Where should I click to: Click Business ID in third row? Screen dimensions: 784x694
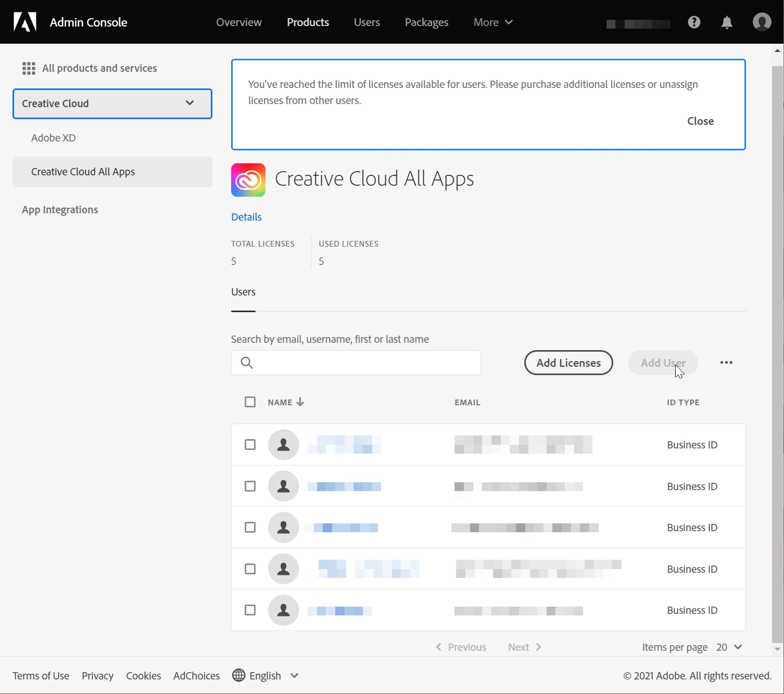click(692, 528)
